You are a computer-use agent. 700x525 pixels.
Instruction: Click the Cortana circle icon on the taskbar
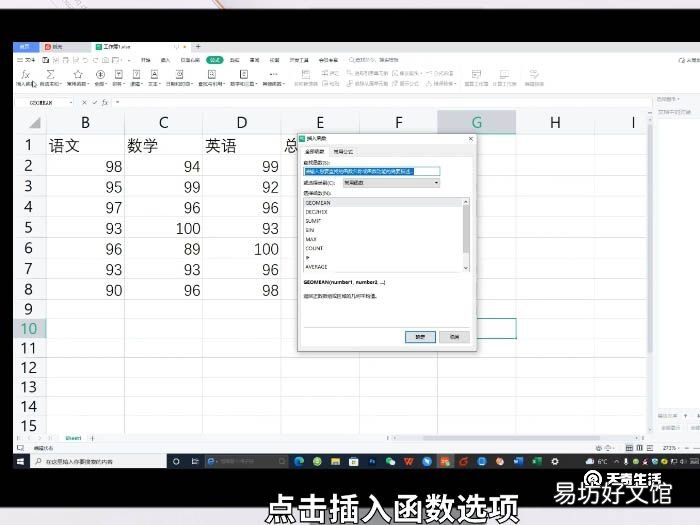tap(176, 461)
